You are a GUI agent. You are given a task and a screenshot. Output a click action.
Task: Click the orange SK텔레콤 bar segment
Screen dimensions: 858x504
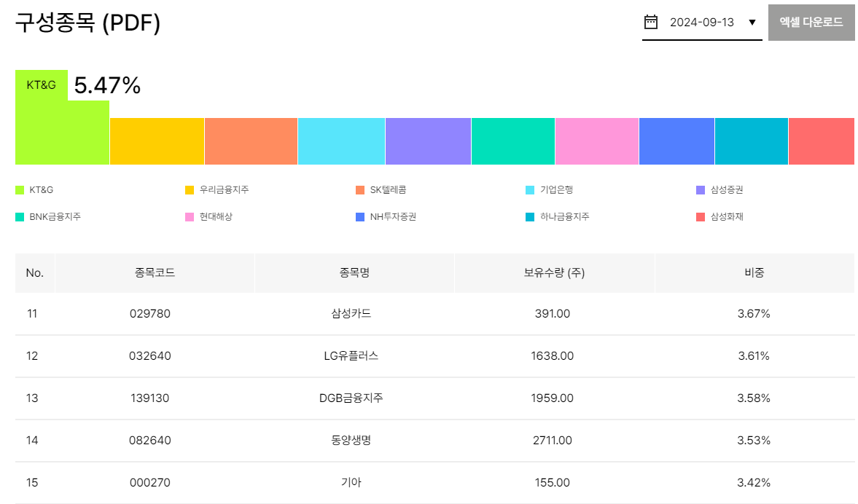(251, 141)
